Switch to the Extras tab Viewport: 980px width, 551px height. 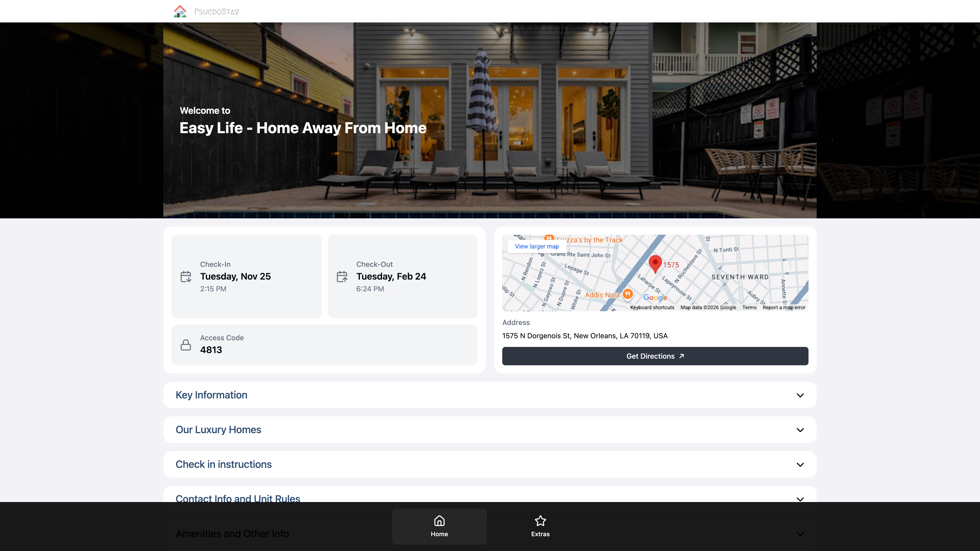[540, 527]
